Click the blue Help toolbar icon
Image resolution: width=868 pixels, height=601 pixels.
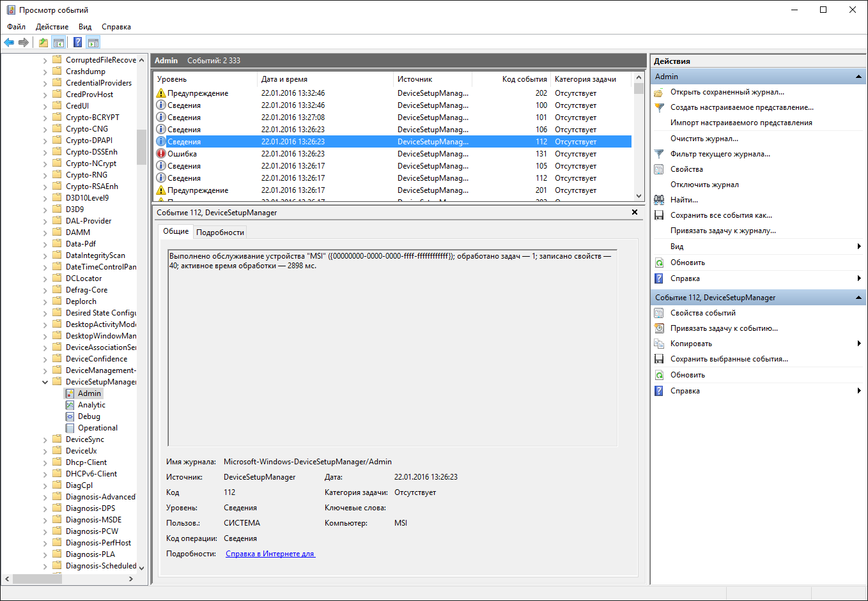coord(77,43)
